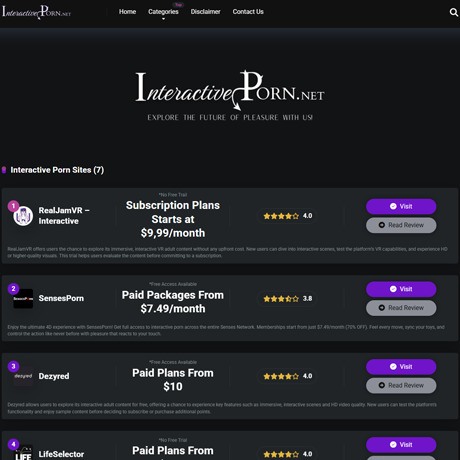The image size is (460, 460).
Task: Open the Disclaimer page
Action: coord(205,12)
